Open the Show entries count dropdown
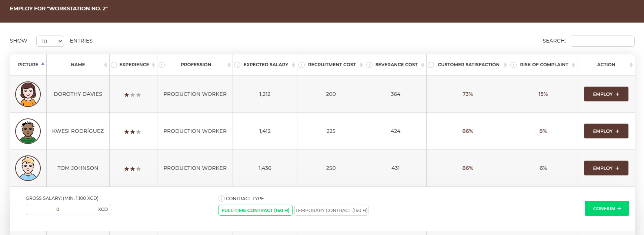Viewport: 644px width, 235px height. point(50,41)
